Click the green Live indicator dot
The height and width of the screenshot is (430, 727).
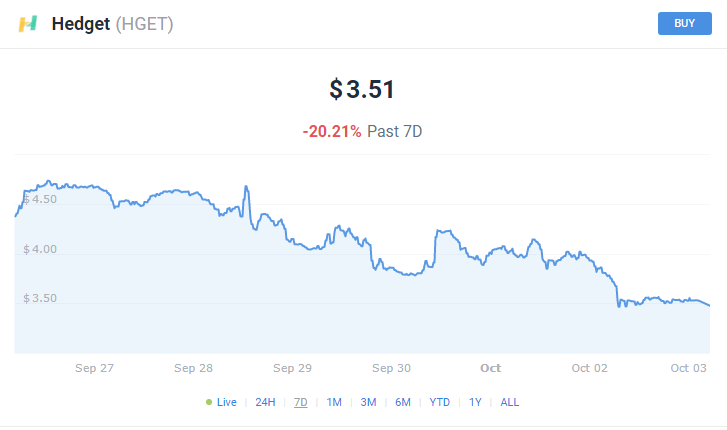pyautogui.click(x=209, y=402)
